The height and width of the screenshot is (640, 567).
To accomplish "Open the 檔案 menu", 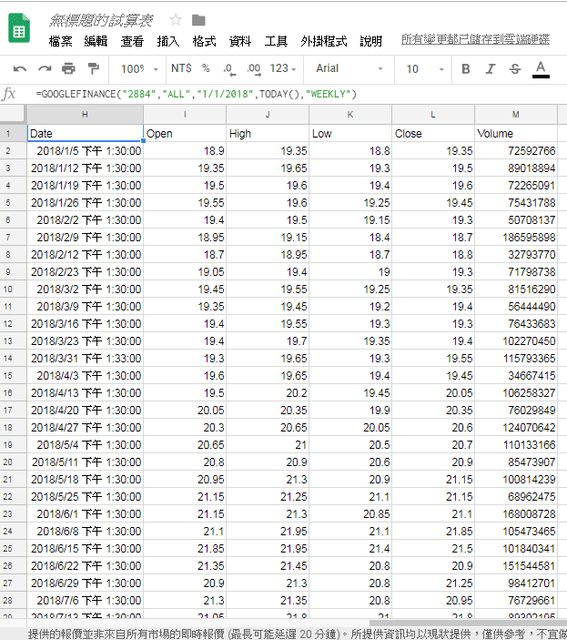I will pyautogui.click(x=60, y=41).
